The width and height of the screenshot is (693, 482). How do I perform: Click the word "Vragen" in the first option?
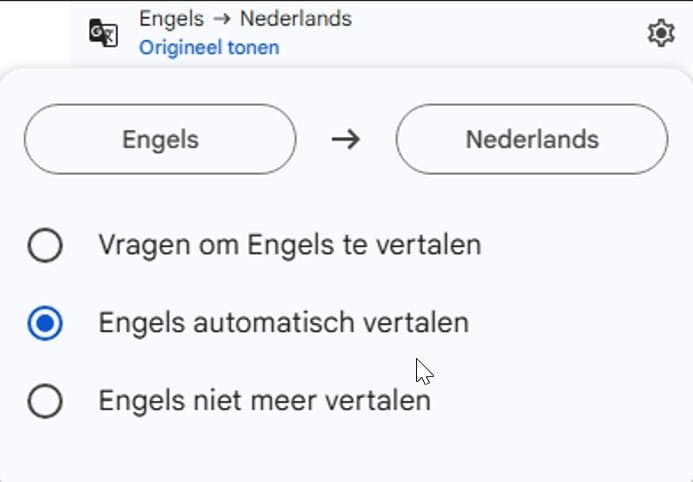pyautogui.click(x=138, y=245)
